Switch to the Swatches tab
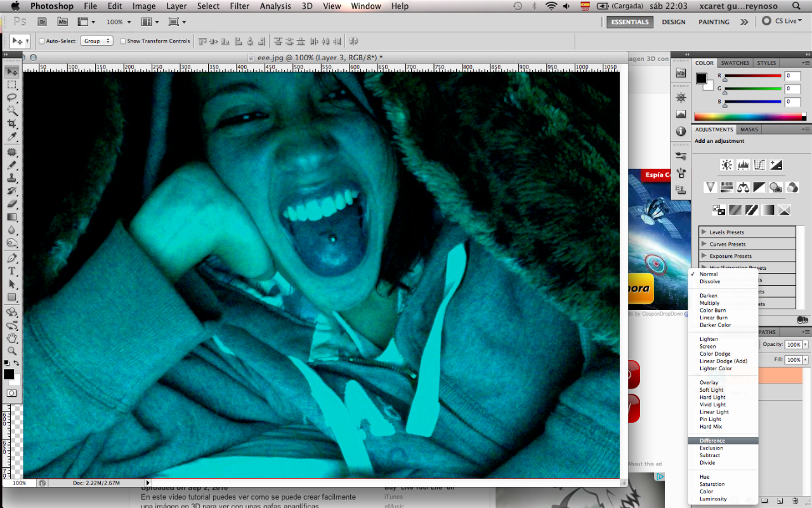 pos(735,63)
